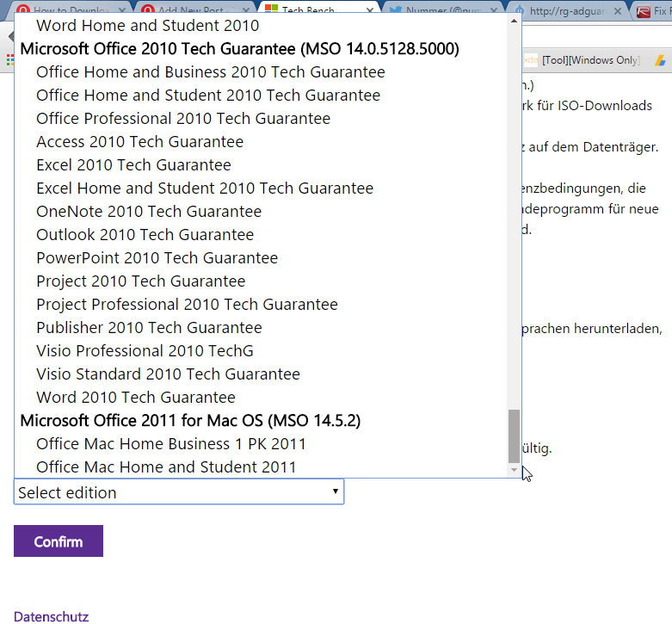Click the purple Confirm button
Viewport: 672px width, 624px height.
point(59,541)
